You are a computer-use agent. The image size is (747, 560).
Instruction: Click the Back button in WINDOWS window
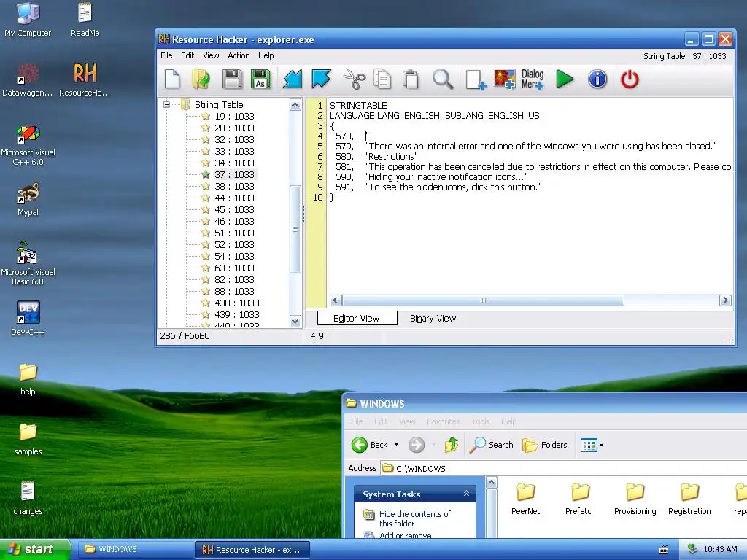point(370,445)
